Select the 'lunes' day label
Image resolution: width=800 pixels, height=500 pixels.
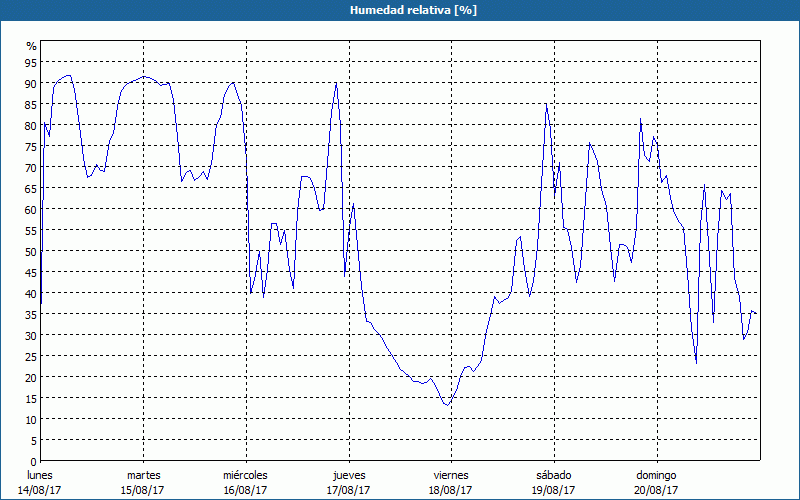[40, 474]
